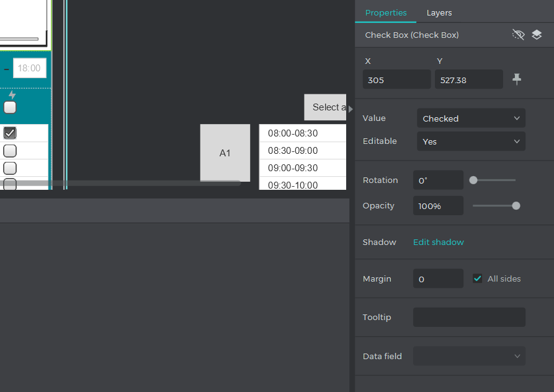Screen dimensions: 554x392
Task: Click the A1 button
Action: point(225,153)
